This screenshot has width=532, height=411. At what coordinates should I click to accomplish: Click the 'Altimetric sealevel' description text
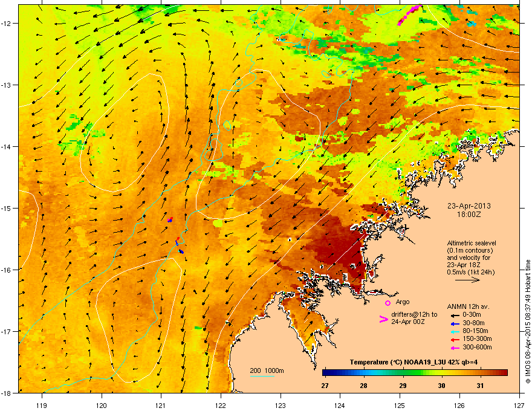472,243
